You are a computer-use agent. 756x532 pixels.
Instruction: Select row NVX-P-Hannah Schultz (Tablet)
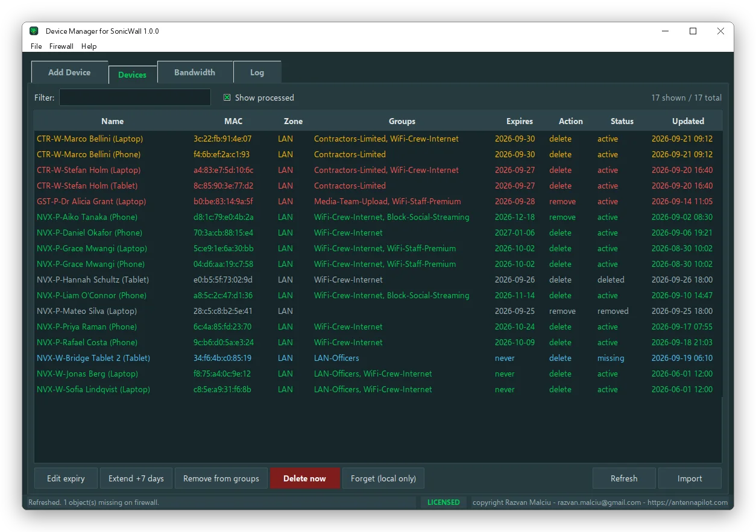[x=377, y=280]
